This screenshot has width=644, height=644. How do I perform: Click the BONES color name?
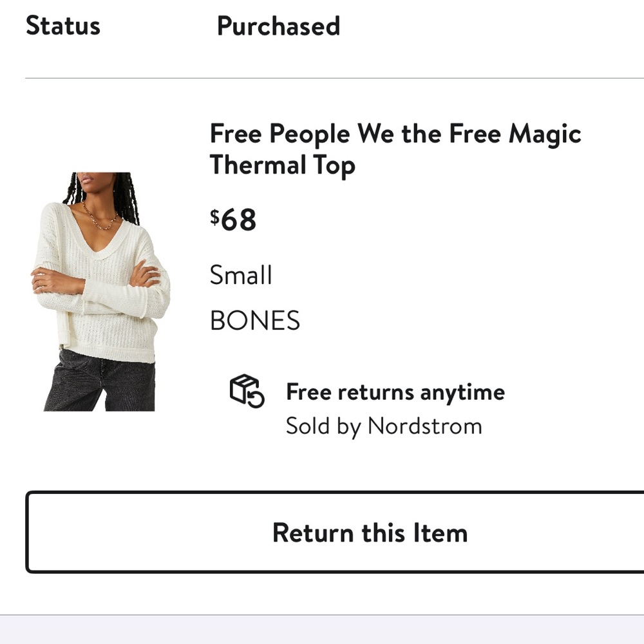click(x=255, y=320)
